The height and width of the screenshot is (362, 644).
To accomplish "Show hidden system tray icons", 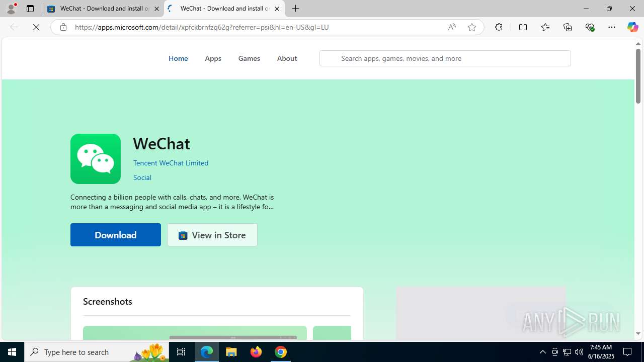I will coord(542,352).
